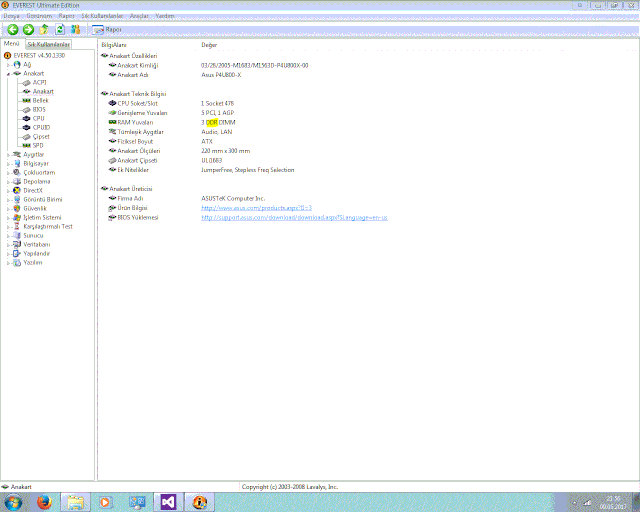Select the Çipset icon in the tree
Image resolution: width=640 pixels, height=512 pixels.
coord(27,136)
